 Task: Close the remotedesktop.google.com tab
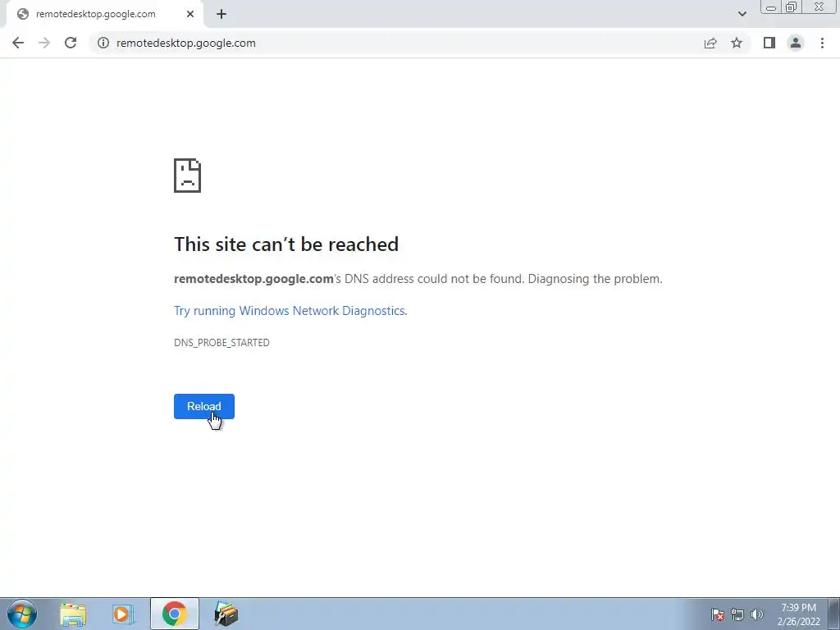[190, 14]
